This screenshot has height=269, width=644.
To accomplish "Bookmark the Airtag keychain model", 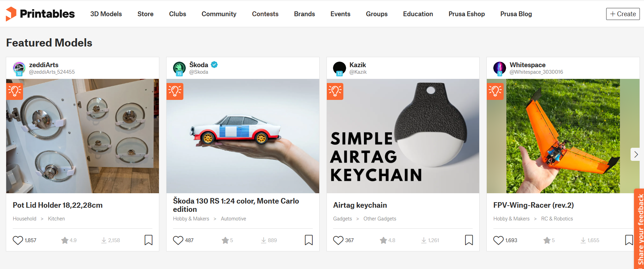I will point(469,240).
